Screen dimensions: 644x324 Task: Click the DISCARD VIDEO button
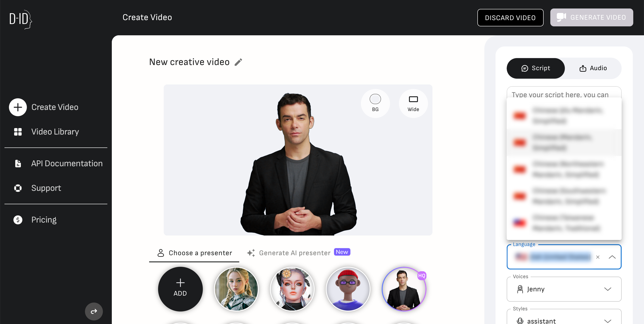pos(510,18)
